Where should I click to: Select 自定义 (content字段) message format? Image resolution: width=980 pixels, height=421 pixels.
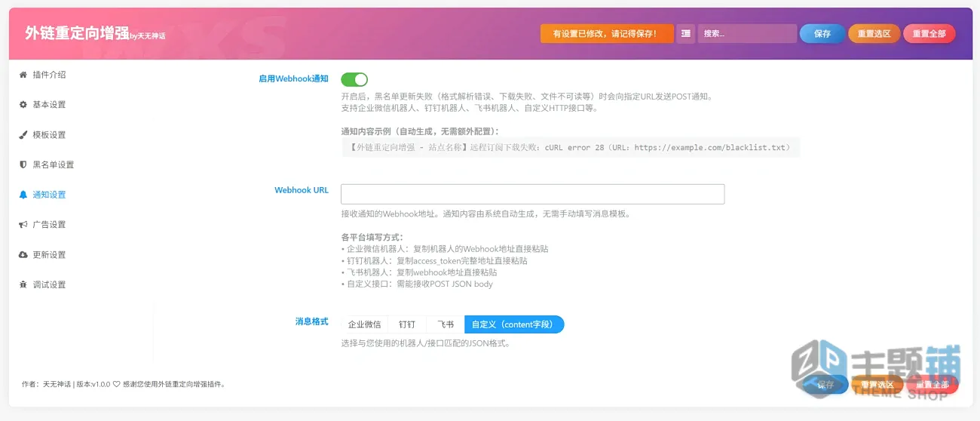point(514,324)
